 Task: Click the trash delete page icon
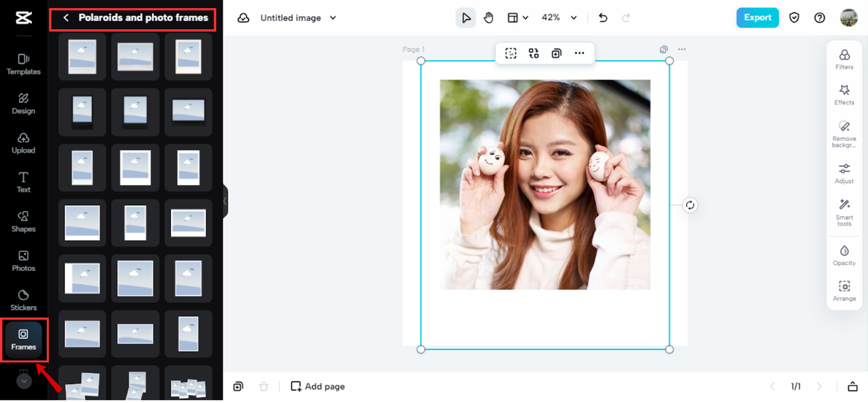coord(264,386)
